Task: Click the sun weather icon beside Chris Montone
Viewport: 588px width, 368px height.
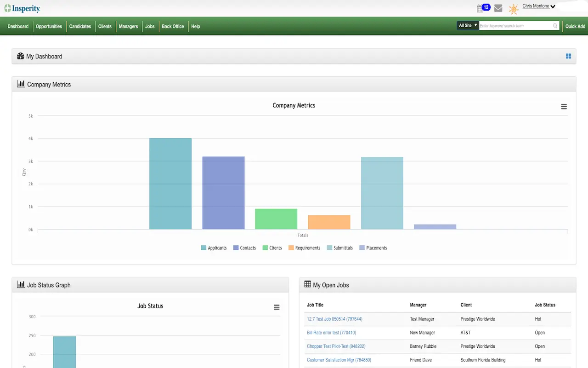Action: [x=513, y=8]
